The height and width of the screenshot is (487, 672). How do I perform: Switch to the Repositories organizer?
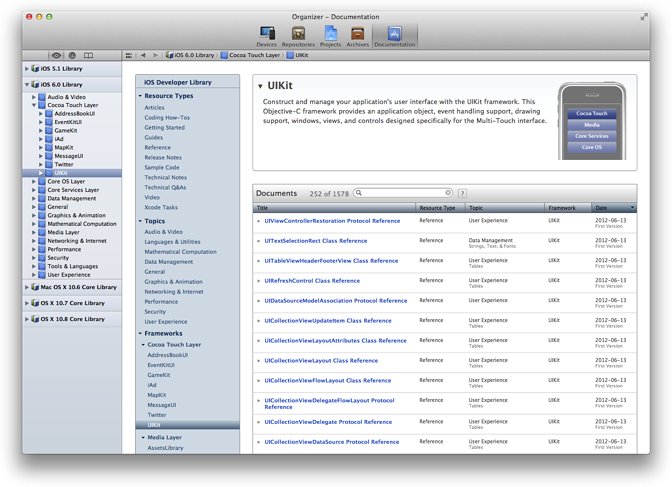(298, 35)
